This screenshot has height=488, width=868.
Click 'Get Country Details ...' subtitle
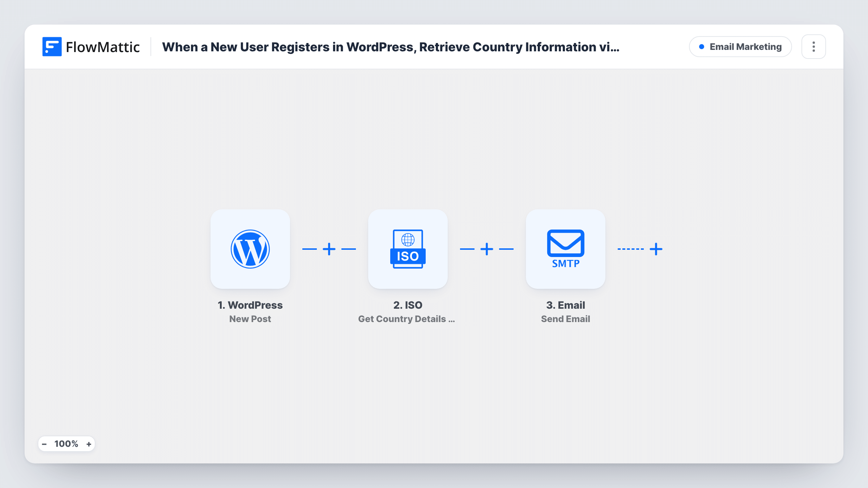(x=407, y=319)
